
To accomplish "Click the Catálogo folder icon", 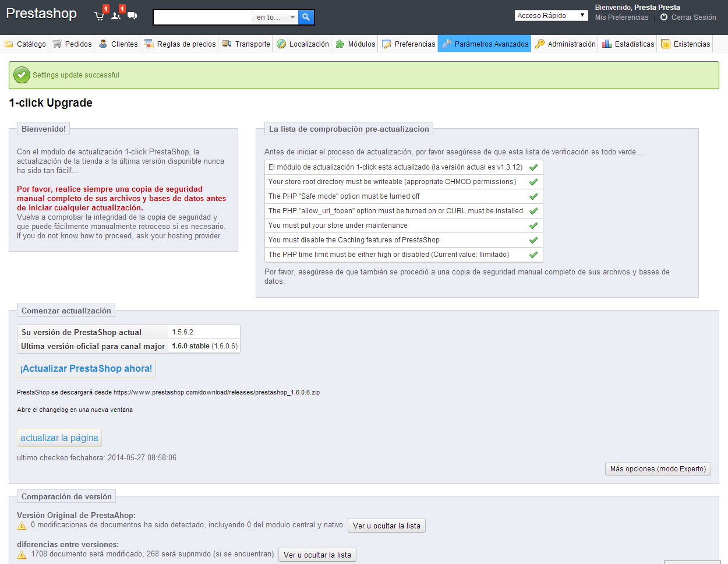I will (x=9, y=44).
